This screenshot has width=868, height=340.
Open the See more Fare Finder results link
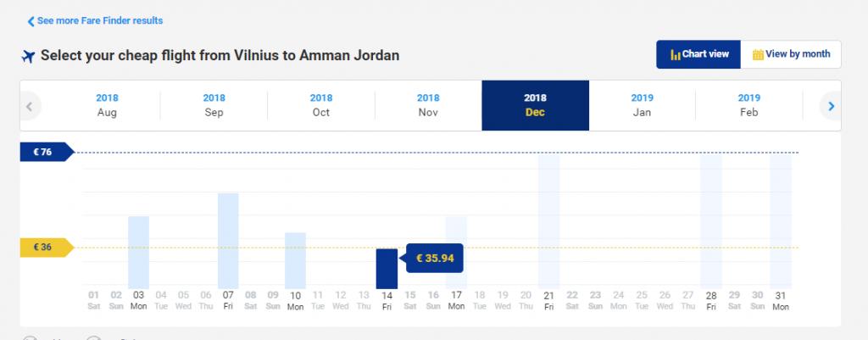coord(100,20)
